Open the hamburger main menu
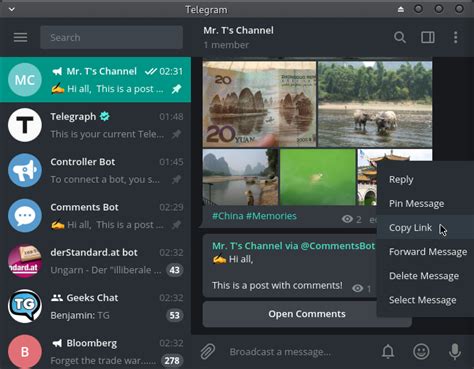 pyautogui.click(x=20, y=37)
